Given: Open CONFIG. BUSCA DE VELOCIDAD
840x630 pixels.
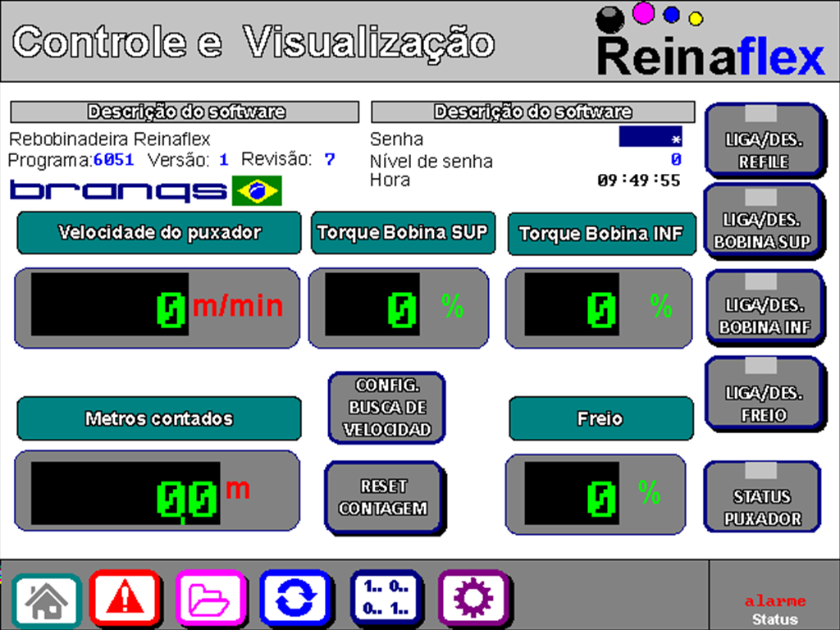Looking at the screenshot, I should 386,408.
